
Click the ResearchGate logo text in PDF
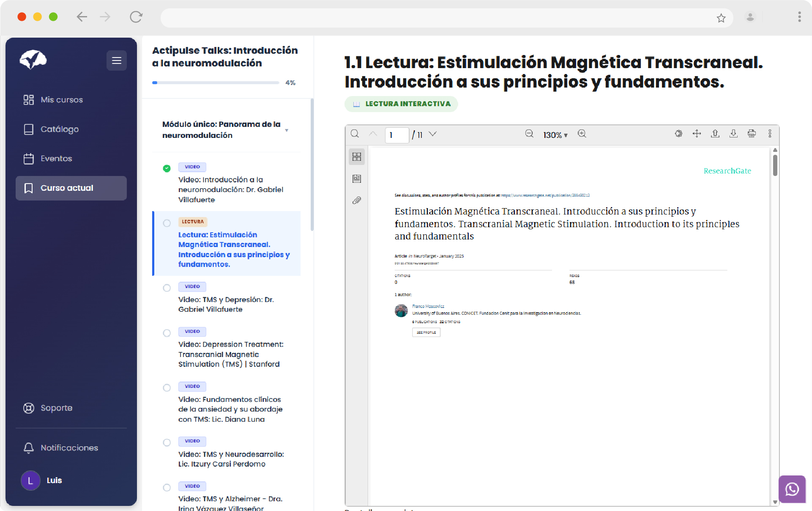727,171
